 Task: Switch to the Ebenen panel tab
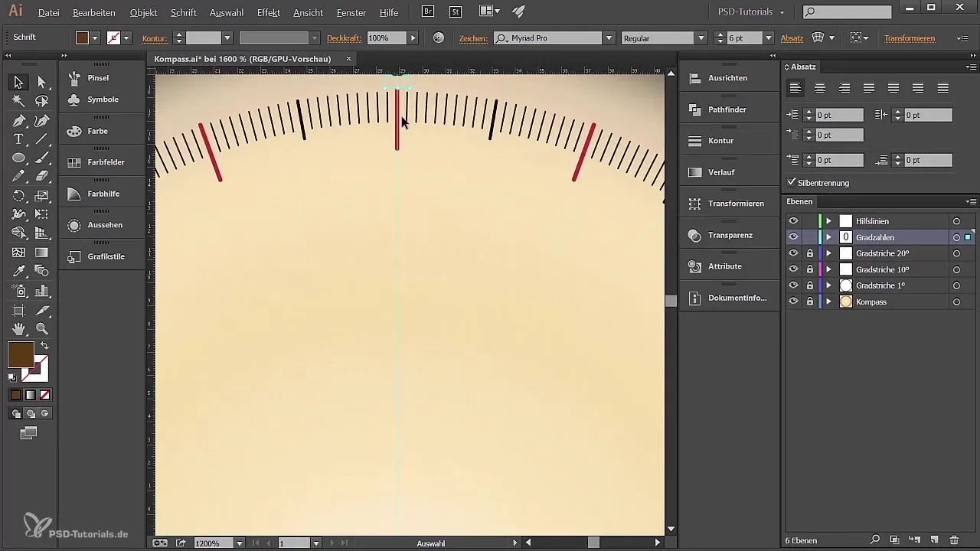[x=799, y=201]
